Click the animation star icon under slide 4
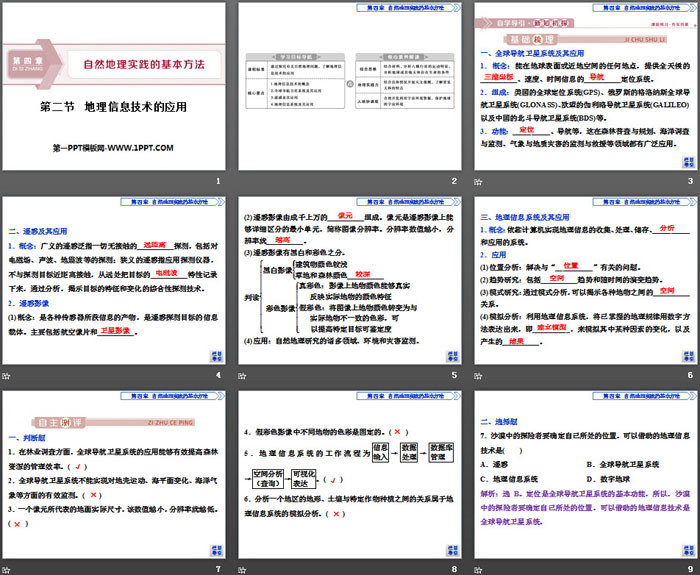 tap(8, 375)
